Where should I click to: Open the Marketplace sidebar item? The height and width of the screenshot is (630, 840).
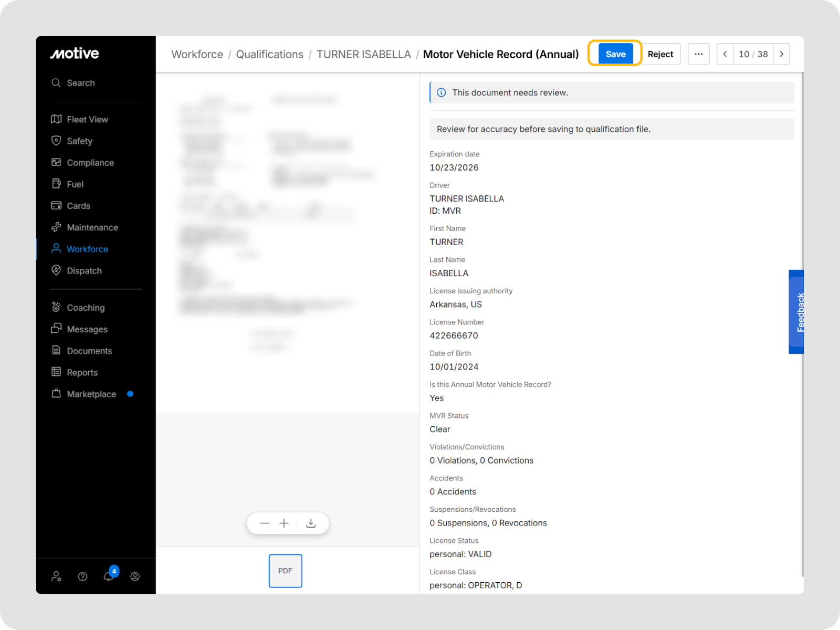[91, 394]
